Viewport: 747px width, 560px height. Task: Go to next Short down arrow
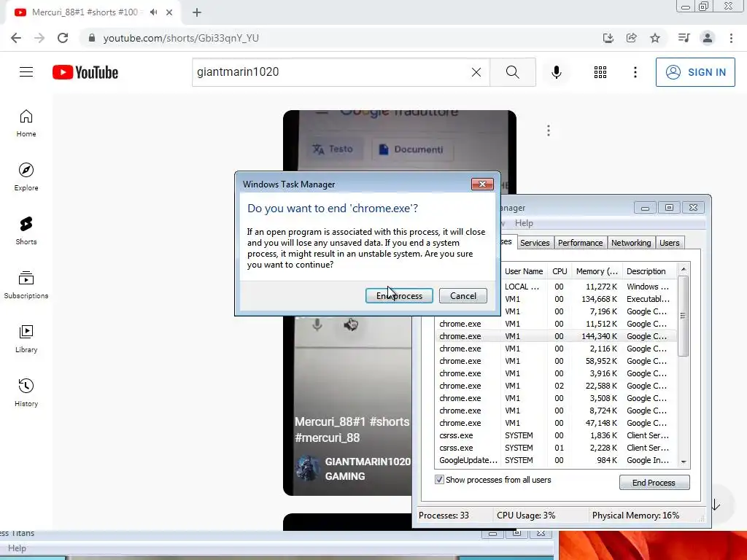point(716,505)
